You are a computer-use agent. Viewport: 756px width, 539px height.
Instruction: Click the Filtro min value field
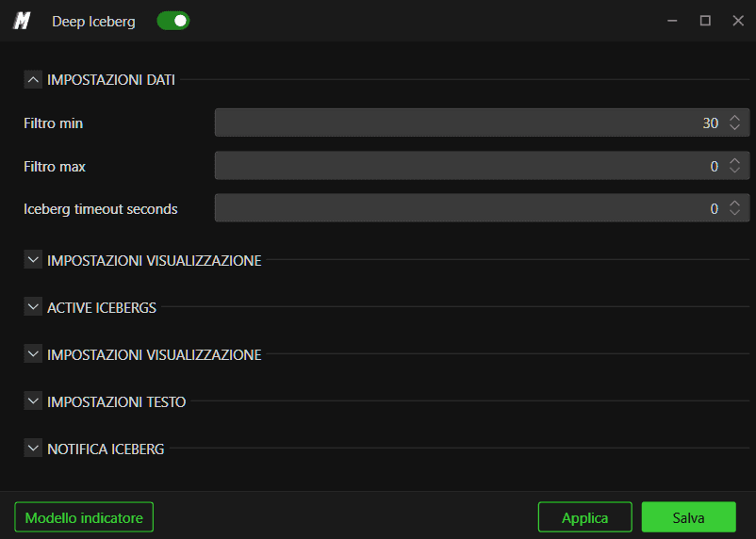pos(482,122)
